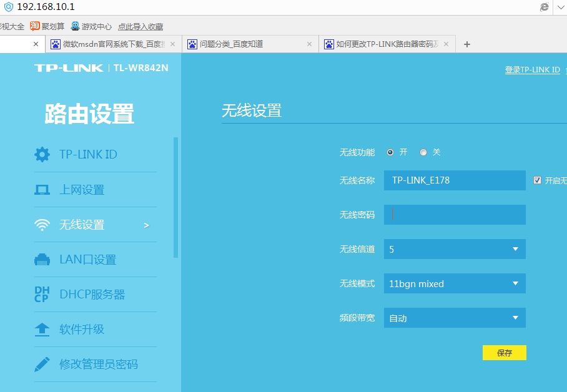
Task: Close the 微软msdn官网系统下载 tab
Action: point(172,44)
